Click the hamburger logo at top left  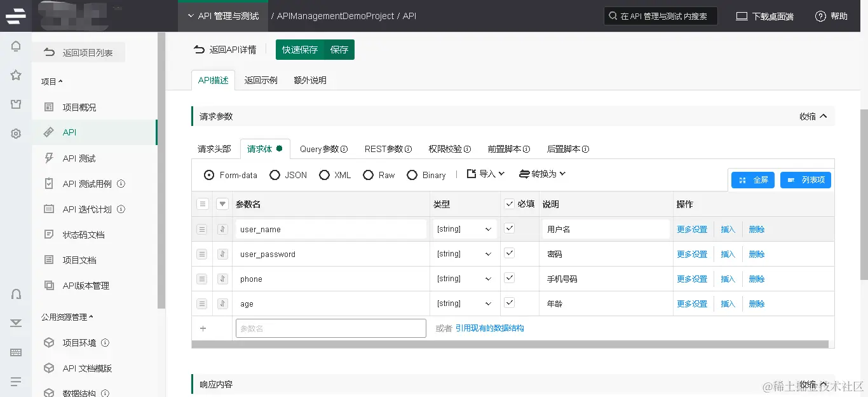click(15, 16)
